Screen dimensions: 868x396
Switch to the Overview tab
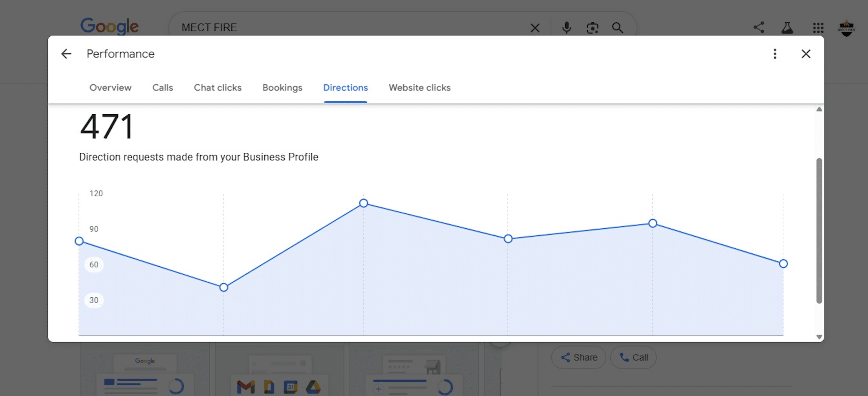click(110, 87)
